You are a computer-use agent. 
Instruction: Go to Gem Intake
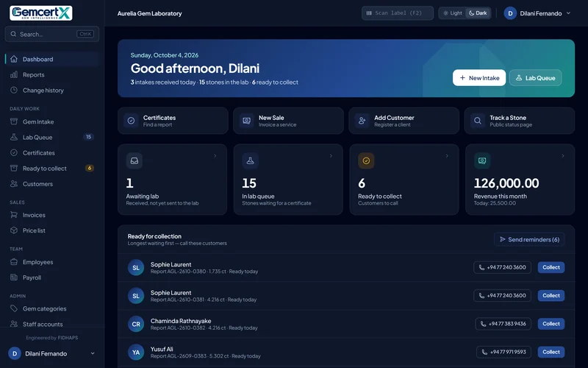coord(51,121)
